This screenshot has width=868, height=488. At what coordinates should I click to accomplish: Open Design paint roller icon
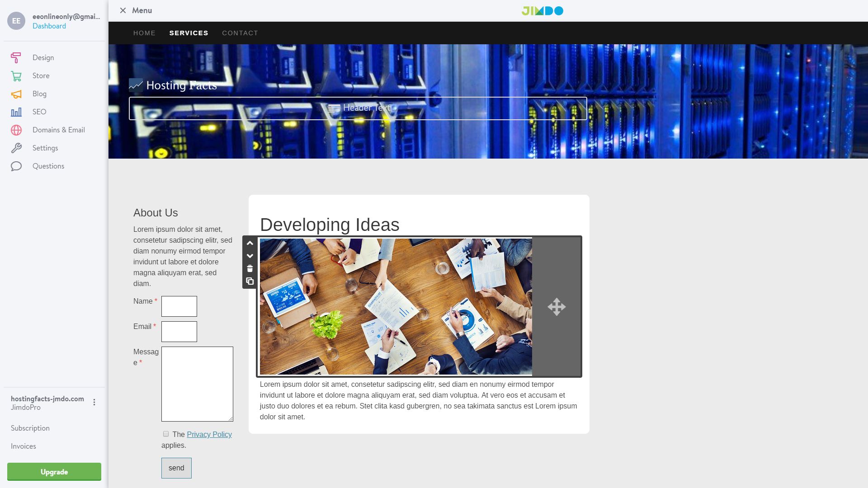pos(16,58)
